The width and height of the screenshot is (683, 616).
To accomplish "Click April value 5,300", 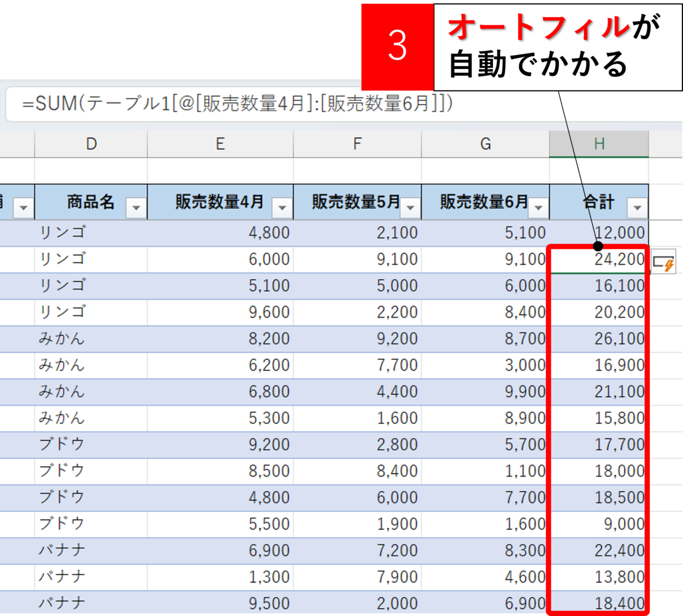I will tap(220, 418).
